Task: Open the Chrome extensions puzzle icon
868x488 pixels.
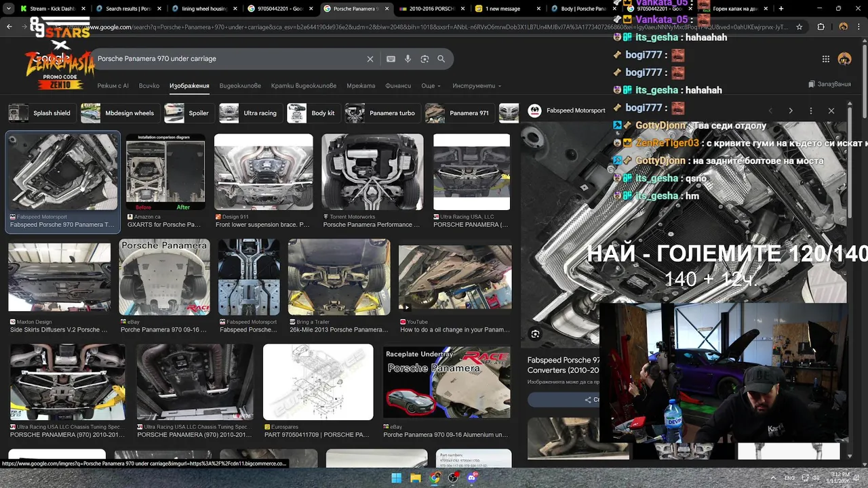Action: click(x=821, y=27)
